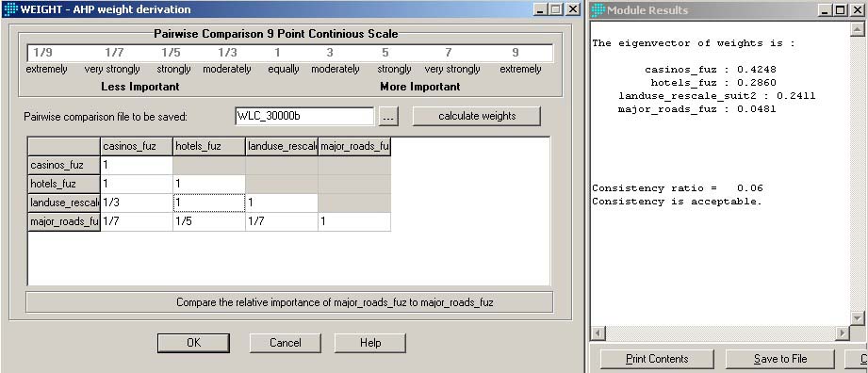Click major_roads_fuz row header
This screenshot has height=373, width=868.
(64, 222)
